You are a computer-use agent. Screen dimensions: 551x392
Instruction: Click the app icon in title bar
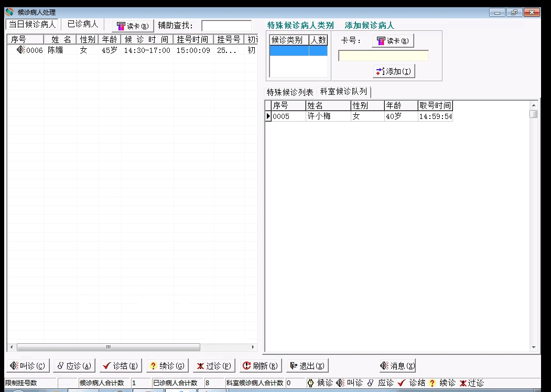(9, 12)
